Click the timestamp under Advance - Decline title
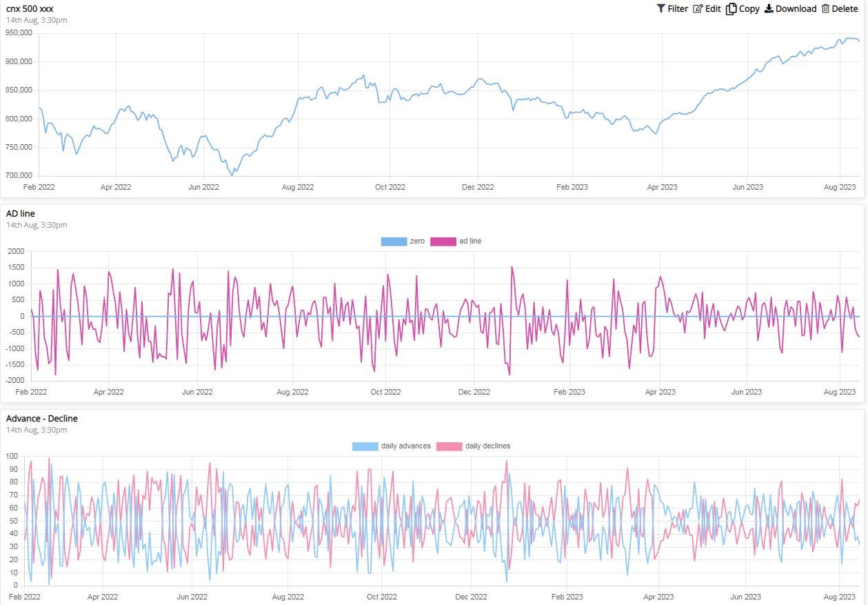Image resolution: width=868 pixels, height=605 pixels. click(37, 430)
